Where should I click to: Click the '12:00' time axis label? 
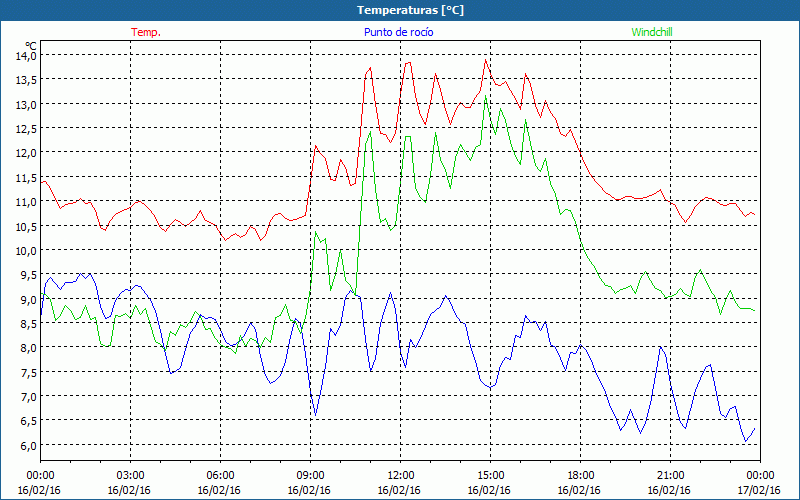pos(401,476)
